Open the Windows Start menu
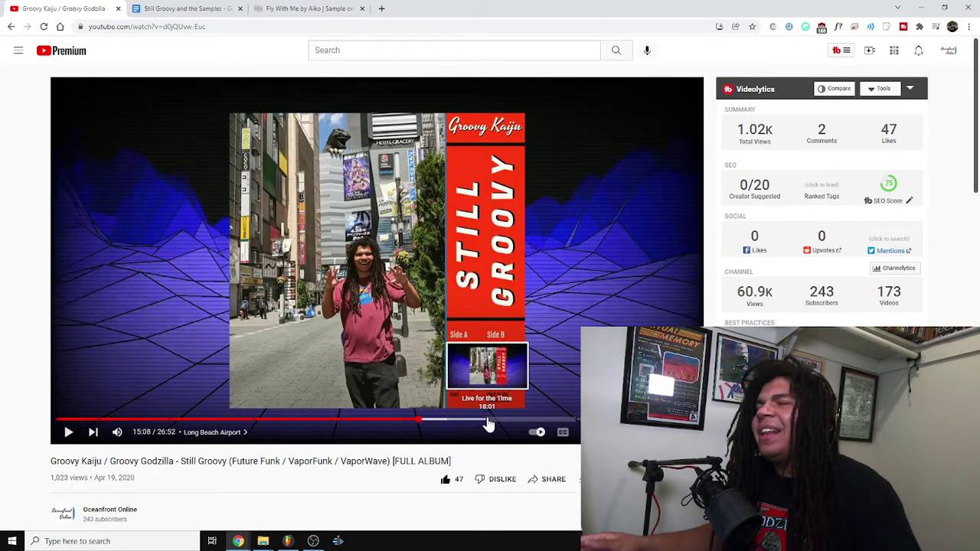980x551 pixels. tap(11, 541)
